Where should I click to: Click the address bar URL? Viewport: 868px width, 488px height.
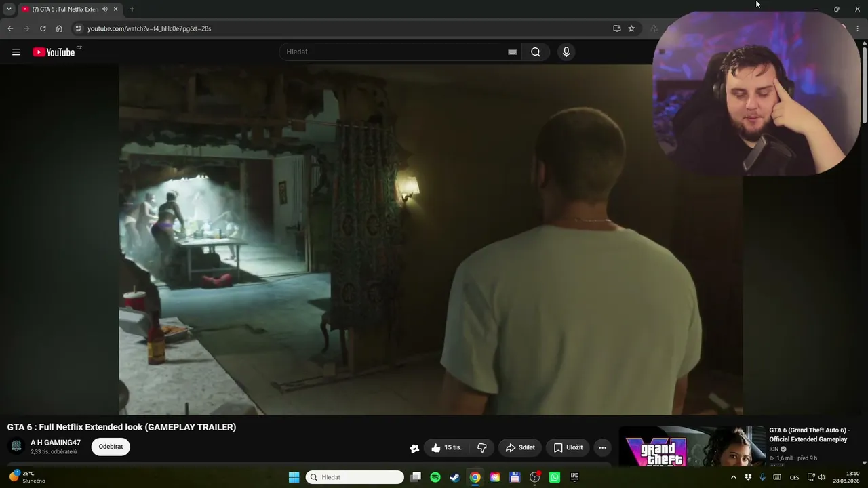149,28
